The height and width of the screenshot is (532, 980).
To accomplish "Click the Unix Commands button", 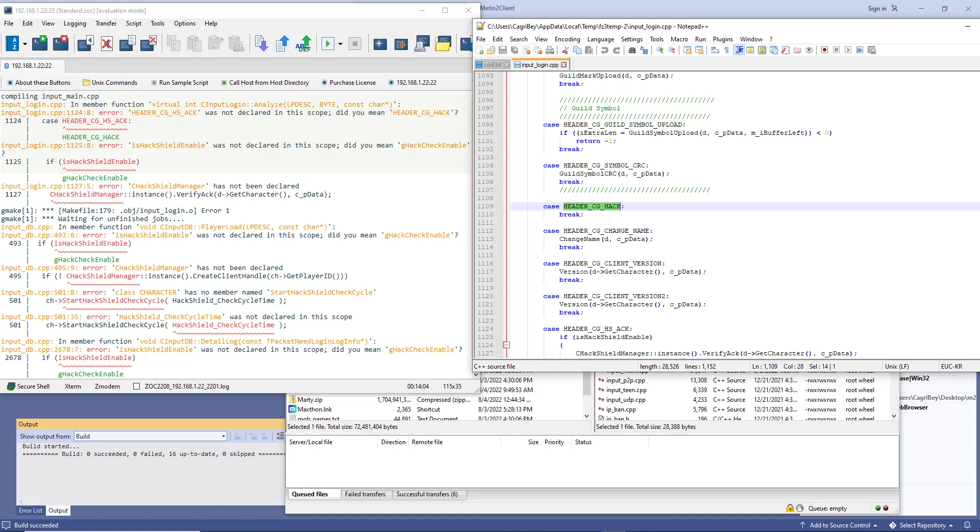I will click(110, 83).
